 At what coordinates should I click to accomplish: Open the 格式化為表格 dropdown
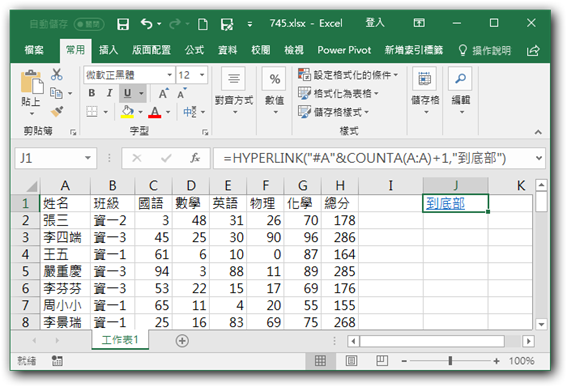pos(338,94)
